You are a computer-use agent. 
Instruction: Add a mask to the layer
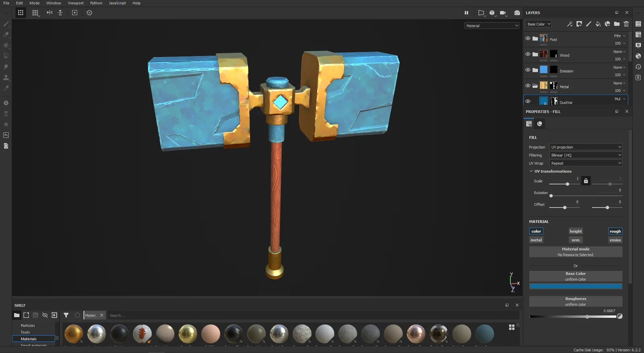[x=579, y=24]
